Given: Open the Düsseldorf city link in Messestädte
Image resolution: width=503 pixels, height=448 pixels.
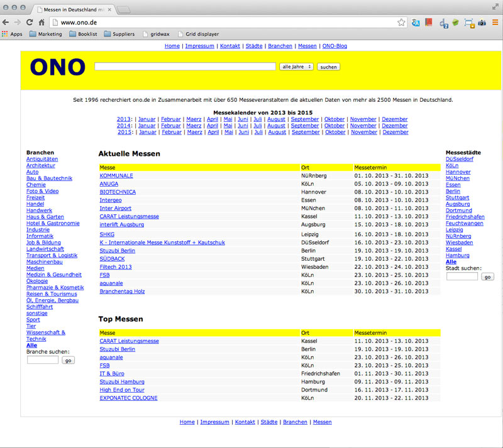Looking at the screenshot, I should tap(460, 159).
